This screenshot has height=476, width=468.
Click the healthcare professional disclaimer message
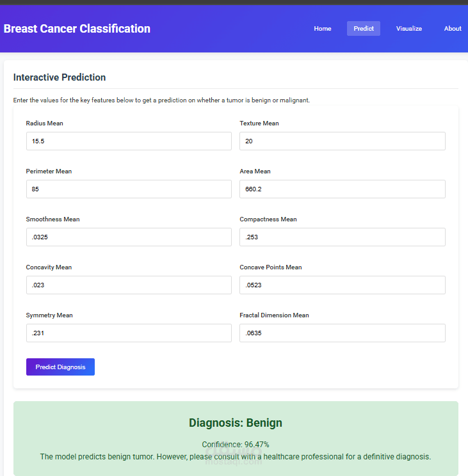(x=236, y=457)
